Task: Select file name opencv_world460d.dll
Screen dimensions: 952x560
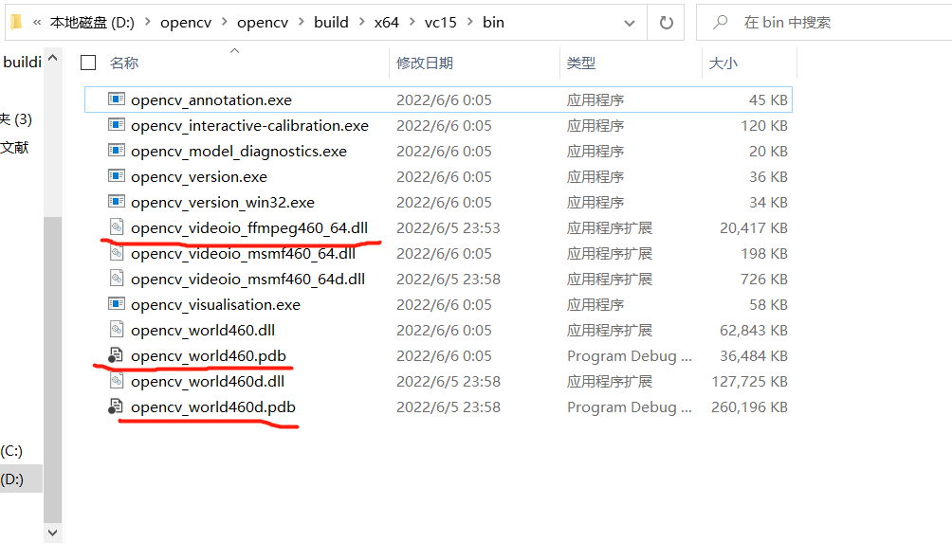Action: (x=208, y=382)
